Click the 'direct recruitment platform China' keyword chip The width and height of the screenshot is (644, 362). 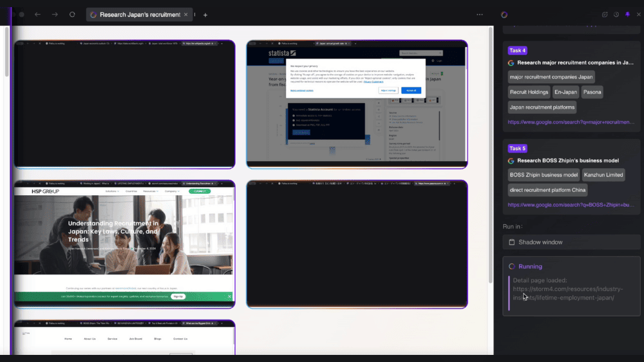click(547, 190)
